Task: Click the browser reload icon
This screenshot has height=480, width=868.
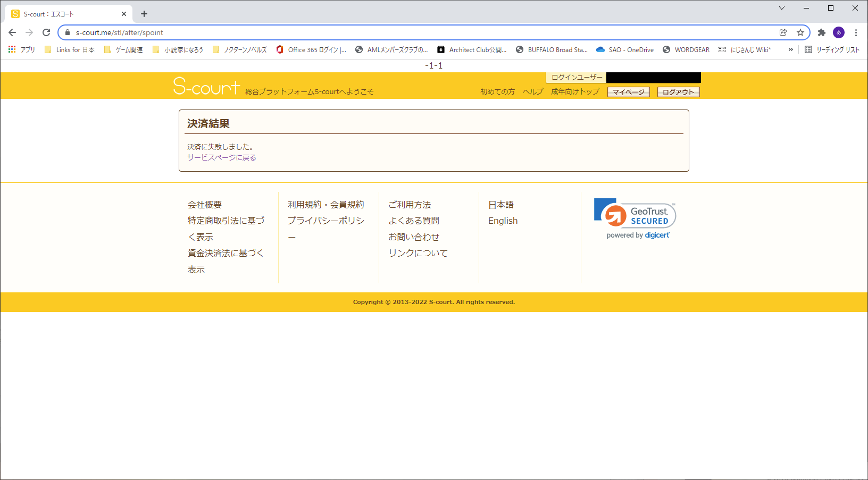Action: coord(46,32)
